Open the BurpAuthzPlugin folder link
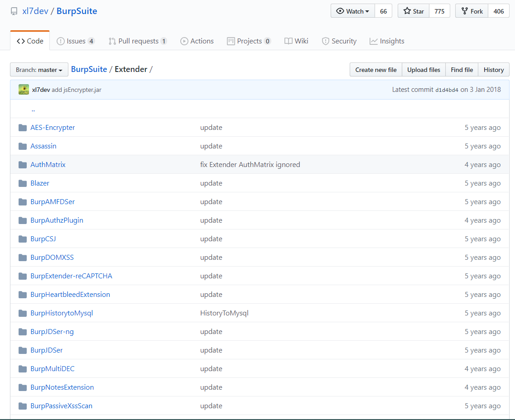The width and height of the screenshot is (515, 420). (57, 220)
